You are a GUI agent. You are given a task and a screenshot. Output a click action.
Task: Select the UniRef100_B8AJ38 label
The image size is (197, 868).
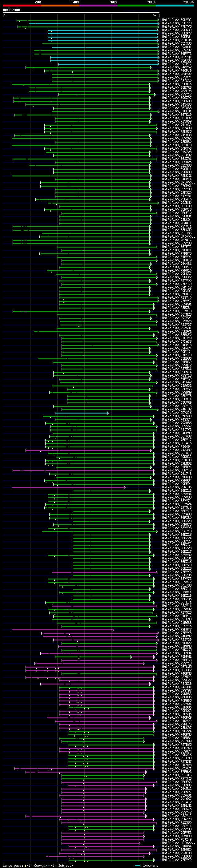tap(177, 61)
